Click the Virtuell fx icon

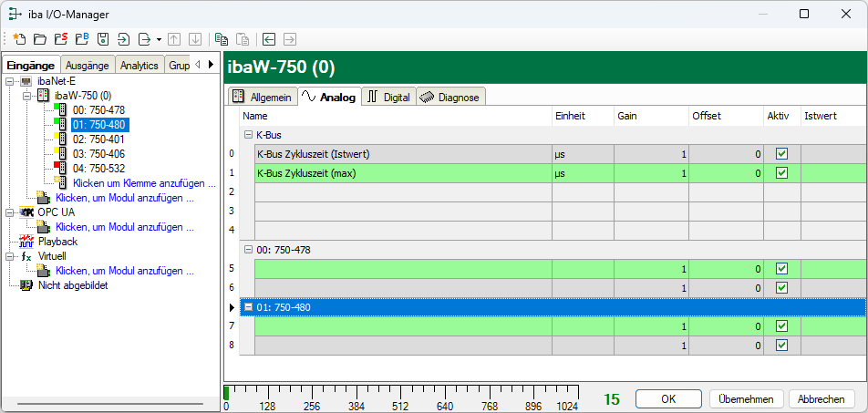pyautogui.click(x=26, y=257)
